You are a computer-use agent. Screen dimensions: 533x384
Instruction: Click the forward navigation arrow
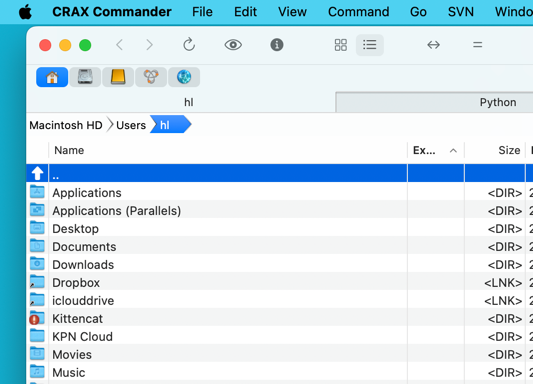[x=149, y=45]
